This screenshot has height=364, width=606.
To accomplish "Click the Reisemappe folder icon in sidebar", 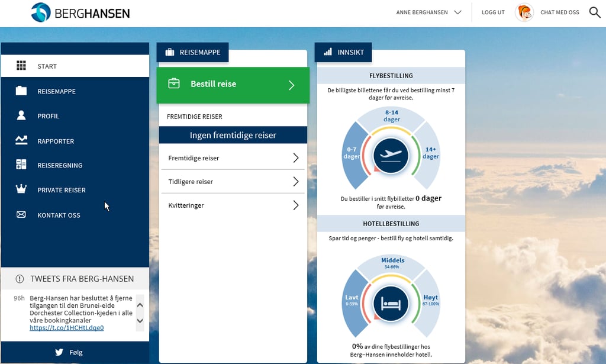I will [x=21, y=91].
